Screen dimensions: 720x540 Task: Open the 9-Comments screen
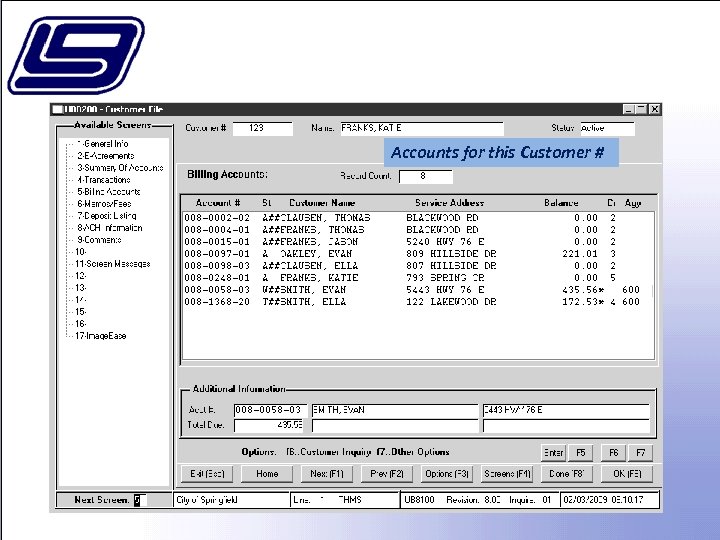pyautogui.click(x=99, y=240)
